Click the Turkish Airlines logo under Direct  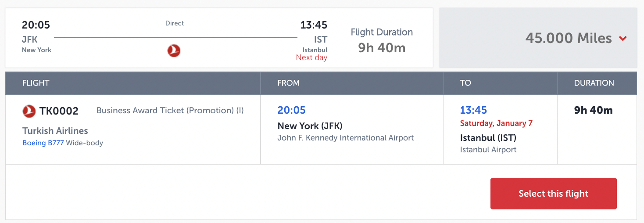[174, 51]
